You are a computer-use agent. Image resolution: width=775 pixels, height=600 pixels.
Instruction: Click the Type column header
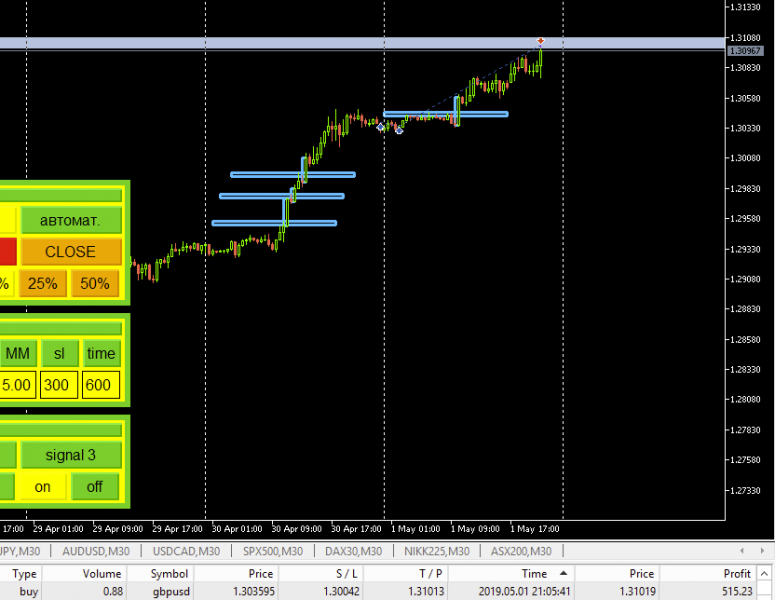coord(20,574)
